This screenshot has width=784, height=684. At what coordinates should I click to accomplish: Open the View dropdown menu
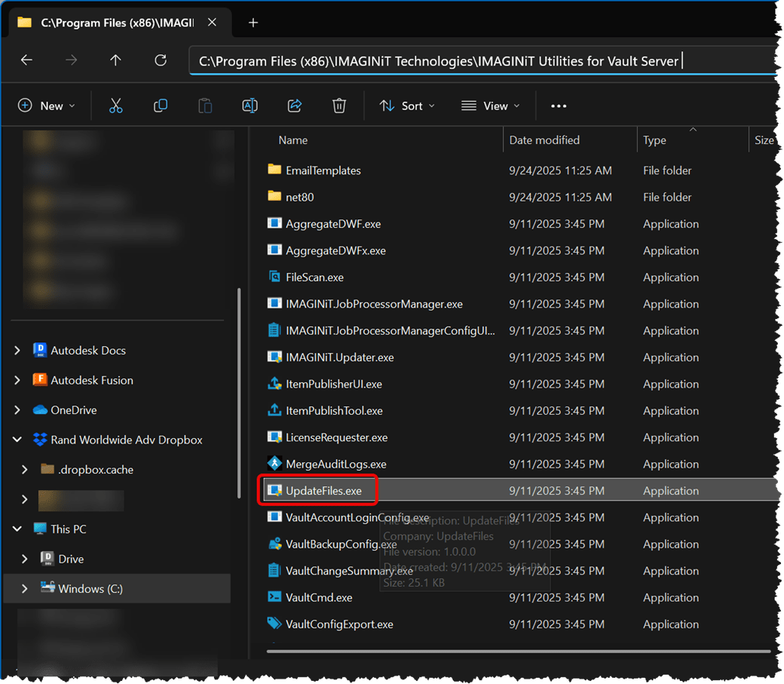(490, 106)
